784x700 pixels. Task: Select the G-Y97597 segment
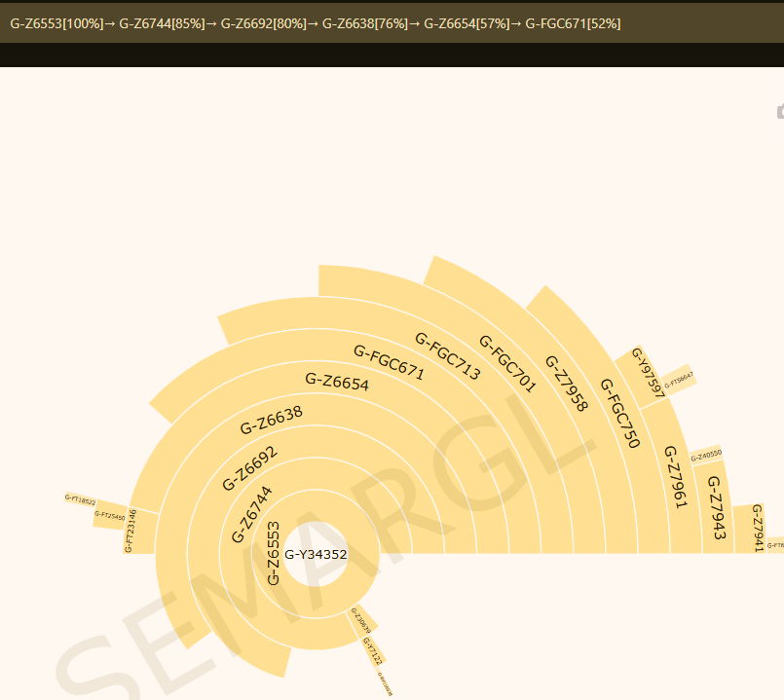[647, 373]
